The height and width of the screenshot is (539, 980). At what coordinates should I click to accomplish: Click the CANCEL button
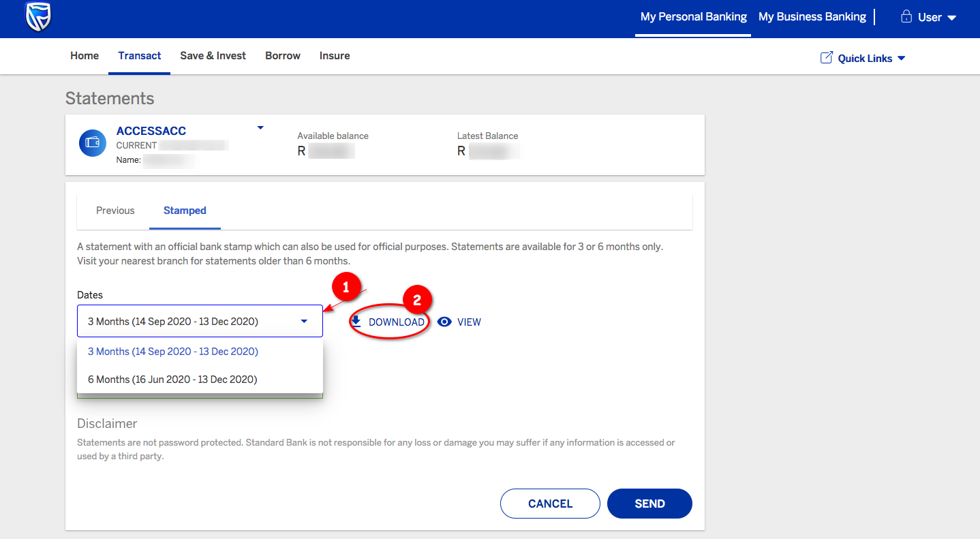coord(550,504)
